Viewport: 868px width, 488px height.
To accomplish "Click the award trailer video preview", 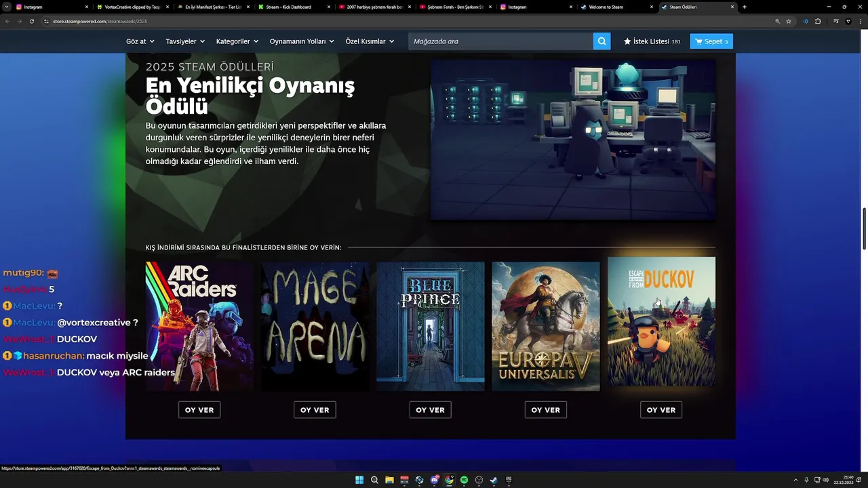I will point(573,140).
